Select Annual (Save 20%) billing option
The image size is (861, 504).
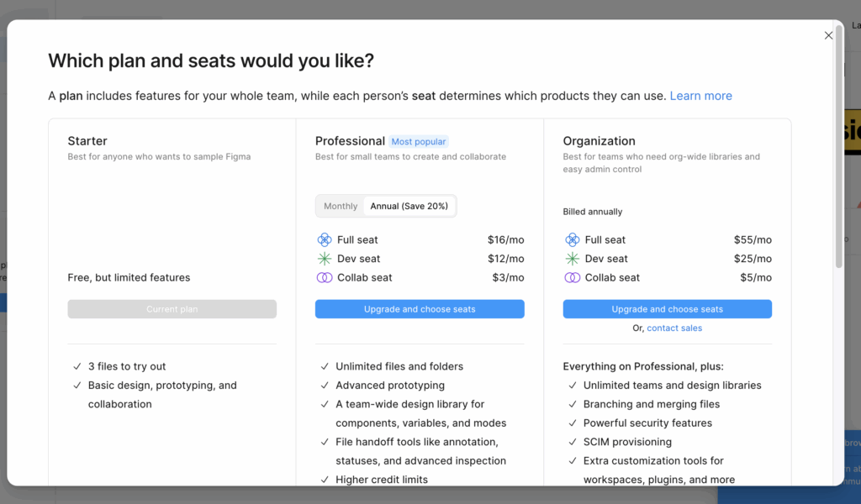[x=409, y=206]
